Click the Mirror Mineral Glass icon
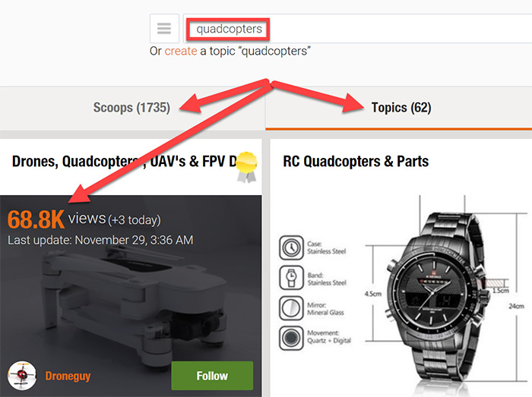This screenshot has height=397, width=532. (x=290, y=306)
